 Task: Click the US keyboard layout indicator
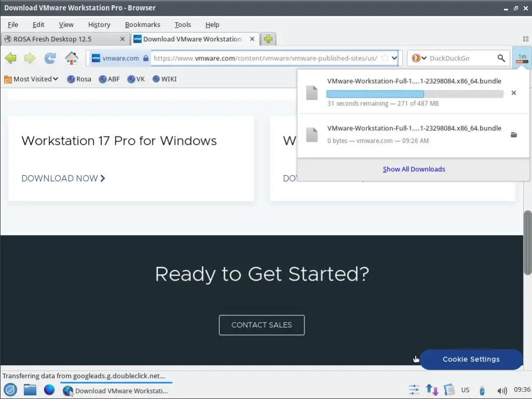click(465, 390)
